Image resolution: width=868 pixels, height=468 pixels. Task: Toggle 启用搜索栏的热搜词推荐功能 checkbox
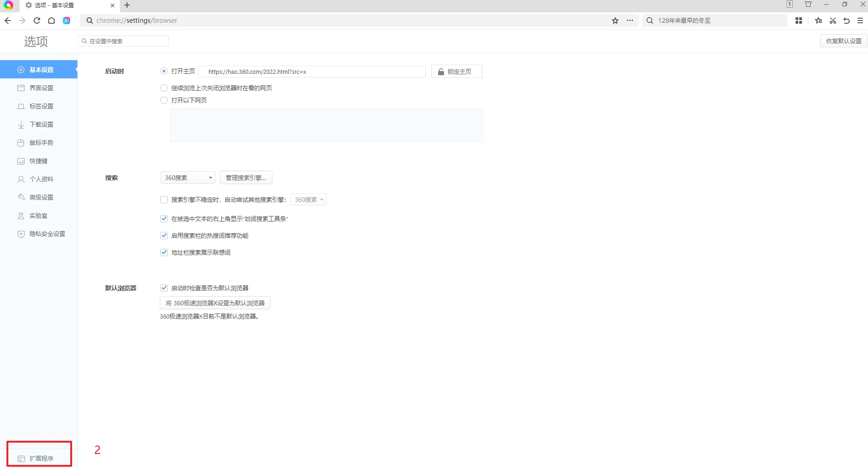pos(164,236)
